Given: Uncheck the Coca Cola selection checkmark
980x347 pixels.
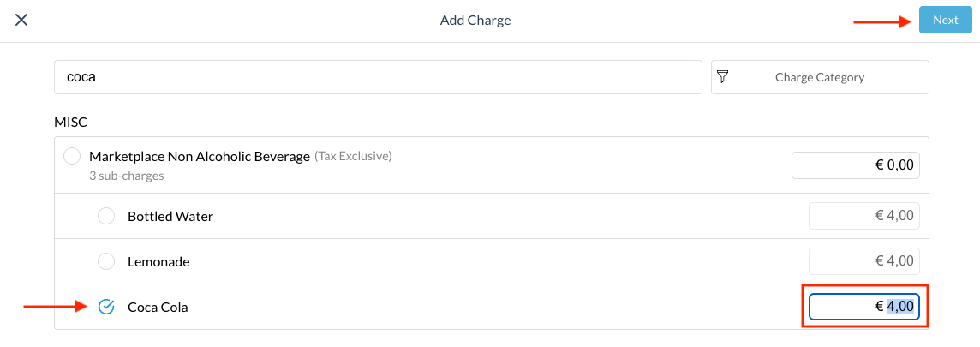Looking at the screenshot, I should coord(106,307).
